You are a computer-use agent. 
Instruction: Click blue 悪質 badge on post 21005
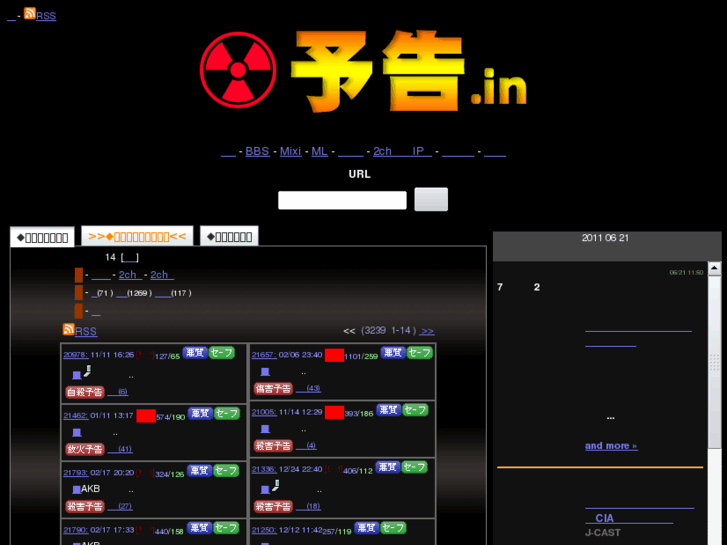[389, 410]
